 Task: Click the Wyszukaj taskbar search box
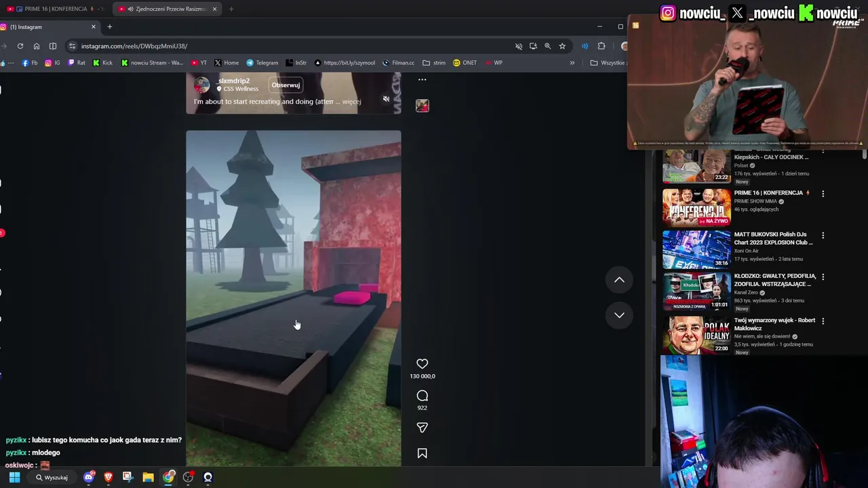point(52,477)
